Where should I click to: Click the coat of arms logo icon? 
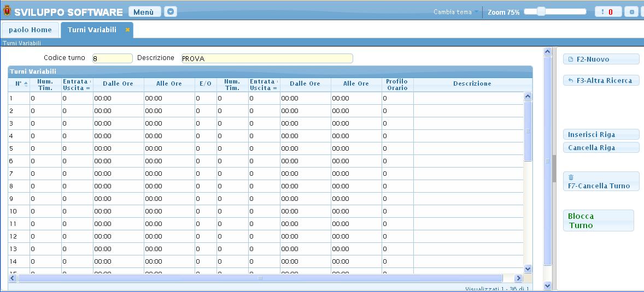(x=7, y=11)
